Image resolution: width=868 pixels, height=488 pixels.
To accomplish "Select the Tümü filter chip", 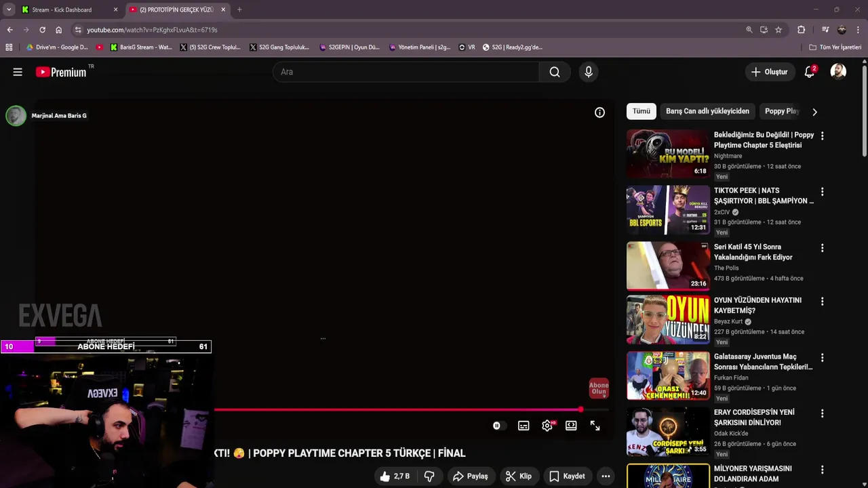I will click(642, 111).
